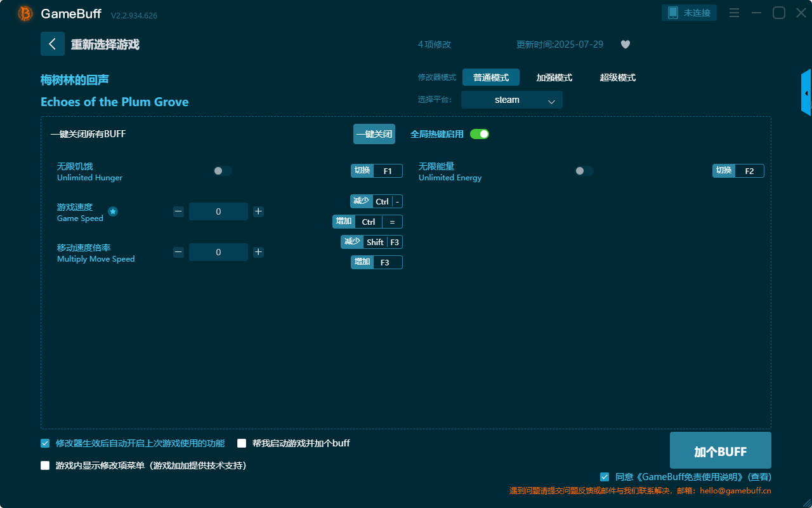The height and width of the screenshot is (508, 812).
Task: Decrease Game Speed with minus button
Action: click(178, 211)
